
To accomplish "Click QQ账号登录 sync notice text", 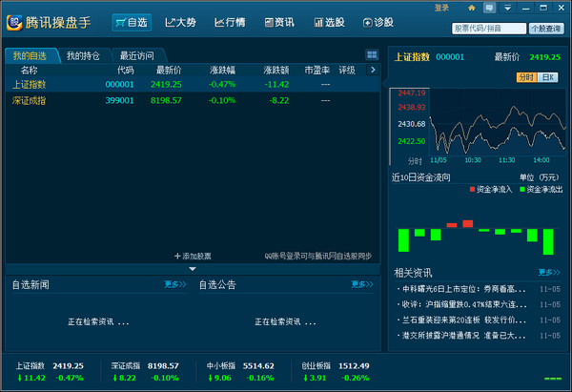I will click(x=318, y=257).
